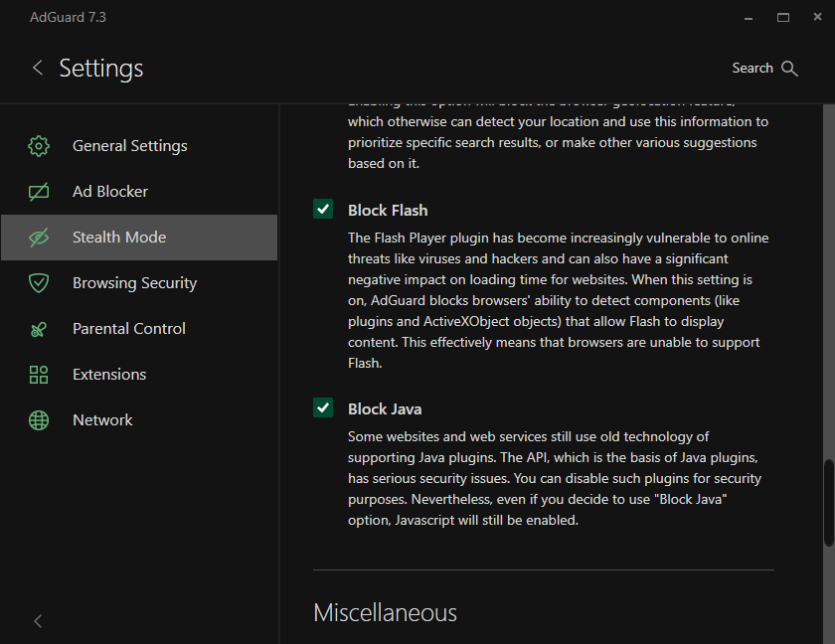This screenshot has width=835, height=644.
Task: Click the search magnifier icon
Action: tap(790, 69)
